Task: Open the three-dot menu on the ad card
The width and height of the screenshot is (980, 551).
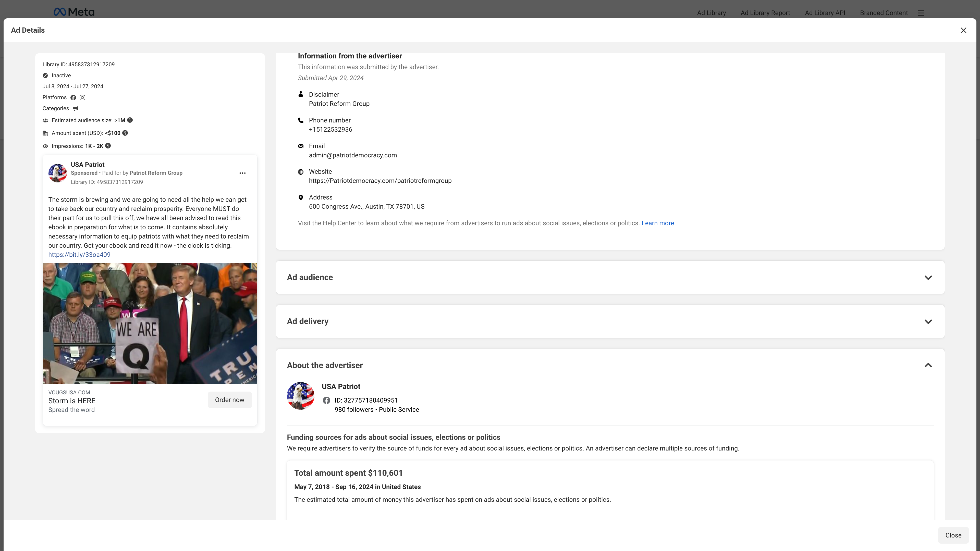Action: pyautogui.click(x=242, y=173)
